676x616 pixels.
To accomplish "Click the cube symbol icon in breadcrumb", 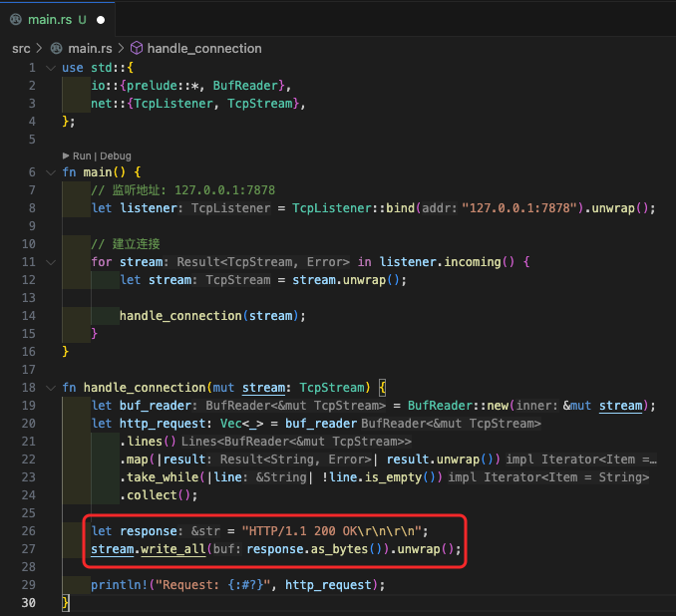I will click(137, 48).
